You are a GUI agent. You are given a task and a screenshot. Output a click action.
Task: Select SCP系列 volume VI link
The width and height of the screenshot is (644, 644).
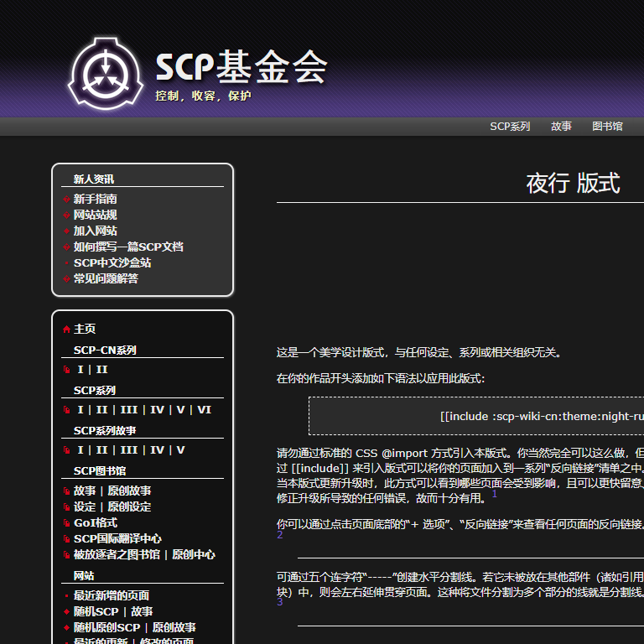pos(204,410)
